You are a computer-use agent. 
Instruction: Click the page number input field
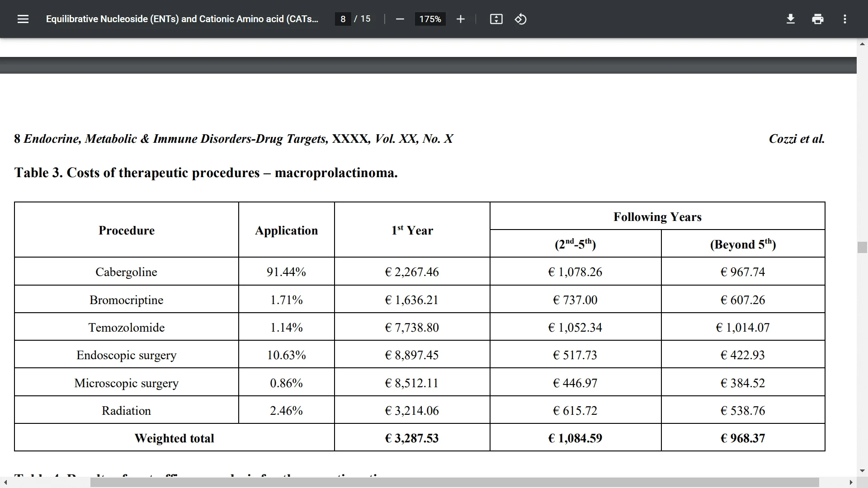[x=343, y=19]
